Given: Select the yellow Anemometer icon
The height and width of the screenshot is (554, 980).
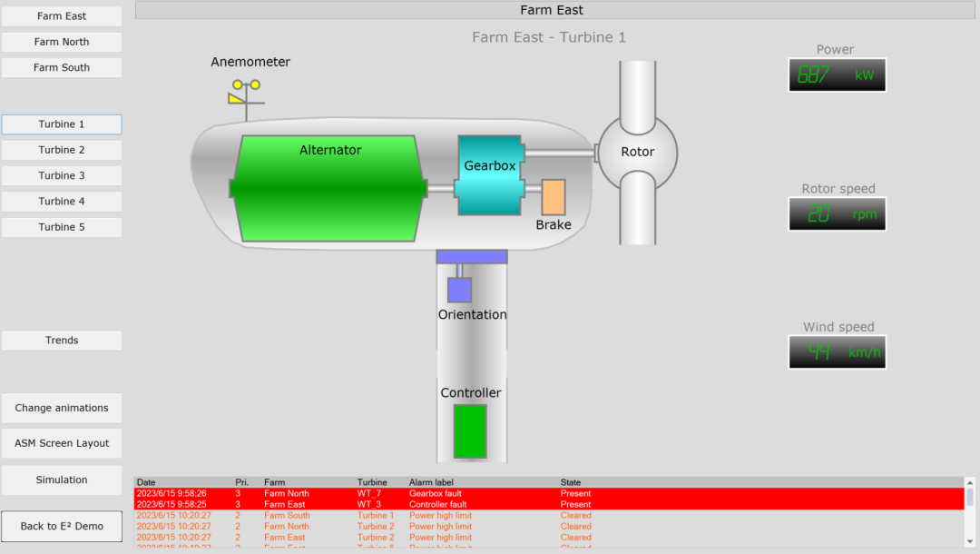Looking at the screenshot, I should [244, 93].
